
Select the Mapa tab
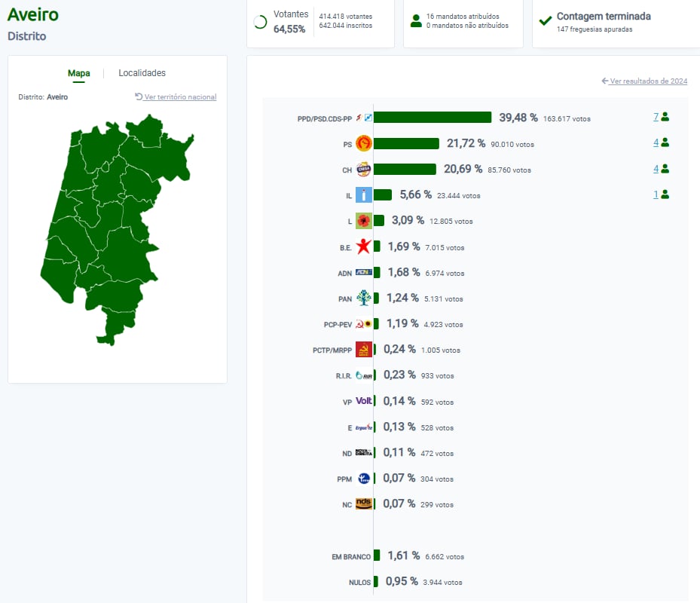(79, 73)
